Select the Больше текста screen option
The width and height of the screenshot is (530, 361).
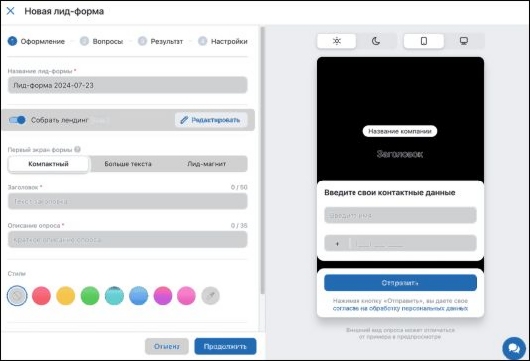coord(128,164)
